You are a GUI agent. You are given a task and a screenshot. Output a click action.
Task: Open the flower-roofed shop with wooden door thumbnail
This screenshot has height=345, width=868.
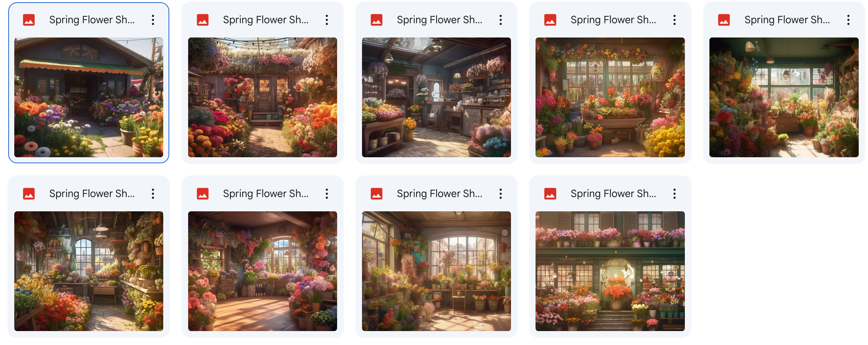click(262, 98)
